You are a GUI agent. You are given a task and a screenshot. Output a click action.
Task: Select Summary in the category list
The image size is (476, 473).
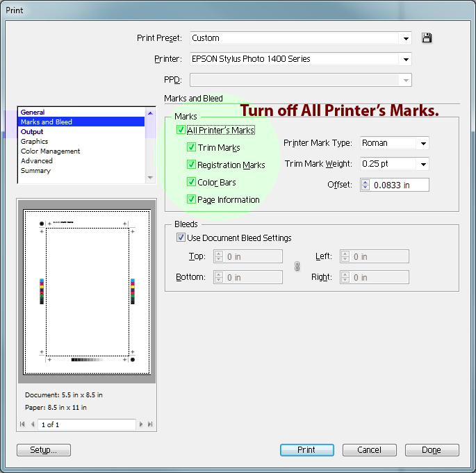pyautogui.click(x=81, y=170)
